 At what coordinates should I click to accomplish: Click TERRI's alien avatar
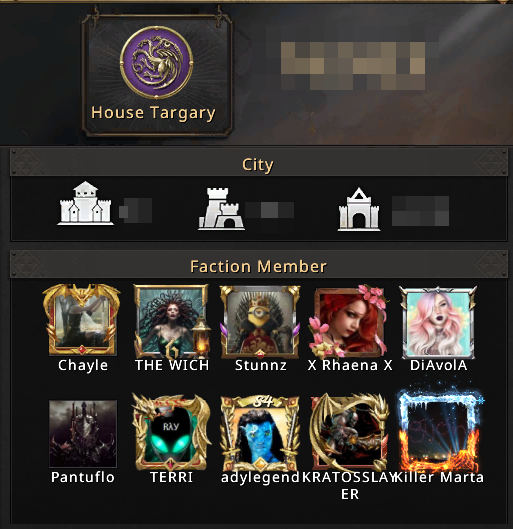click(171, 432)
